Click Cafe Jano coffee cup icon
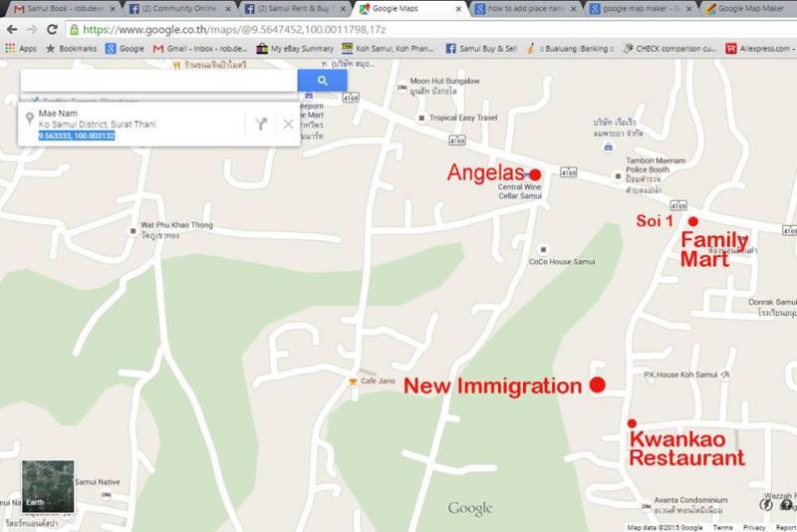This screenshot has width=797, height=532. 353,382
